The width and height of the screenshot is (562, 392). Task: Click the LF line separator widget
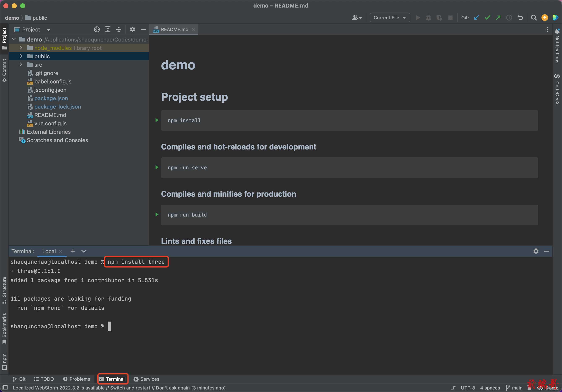click(x=453, y=388)
